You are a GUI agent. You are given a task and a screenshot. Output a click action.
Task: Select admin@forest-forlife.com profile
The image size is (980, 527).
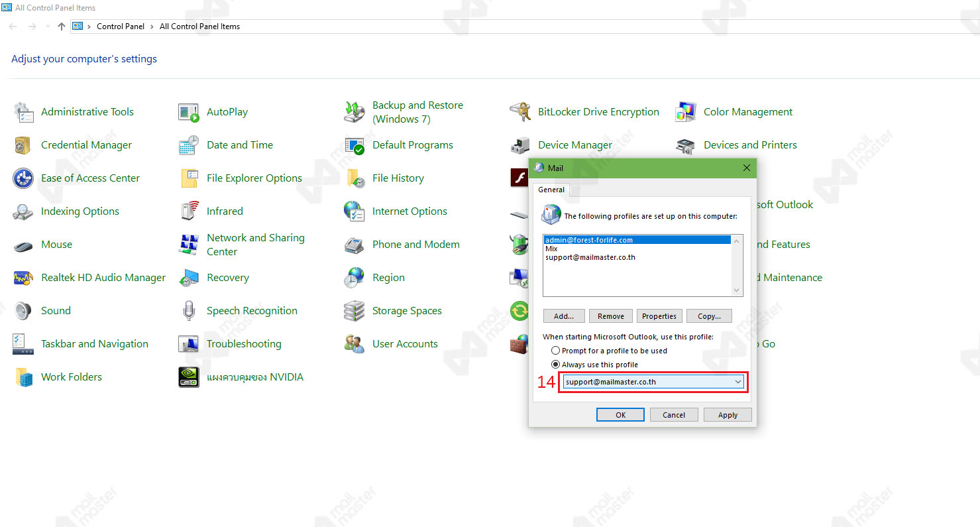(x=637, y=240)
